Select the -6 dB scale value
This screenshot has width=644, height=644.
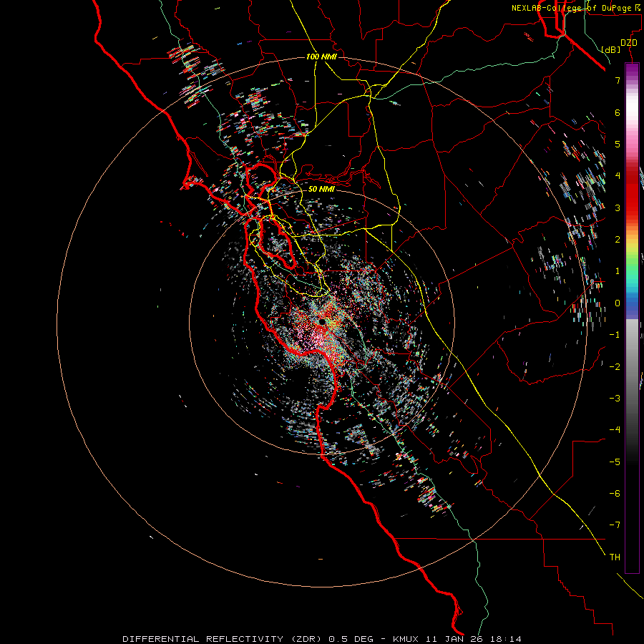click(615, 494)
